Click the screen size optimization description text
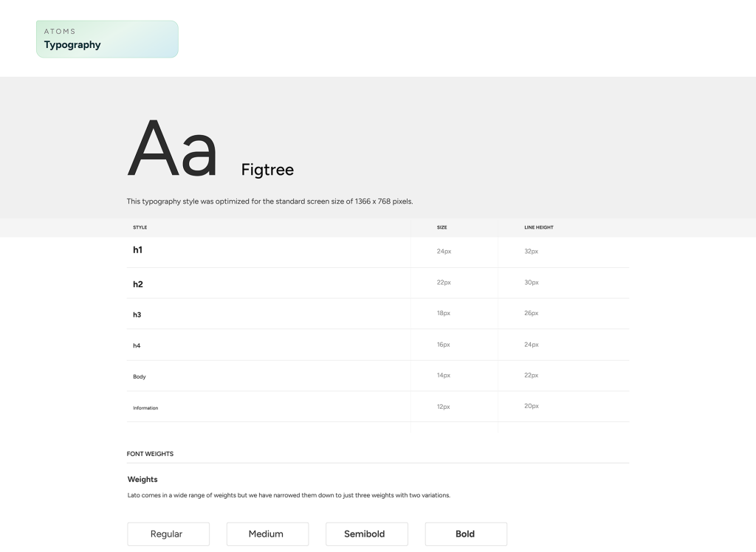 [270, 201]
